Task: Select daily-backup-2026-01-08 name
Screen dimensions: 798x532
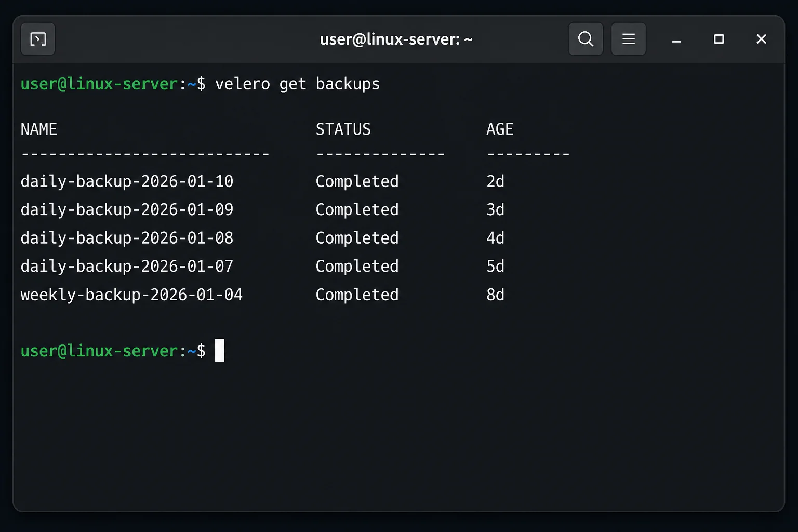Action: click(127, 238)
